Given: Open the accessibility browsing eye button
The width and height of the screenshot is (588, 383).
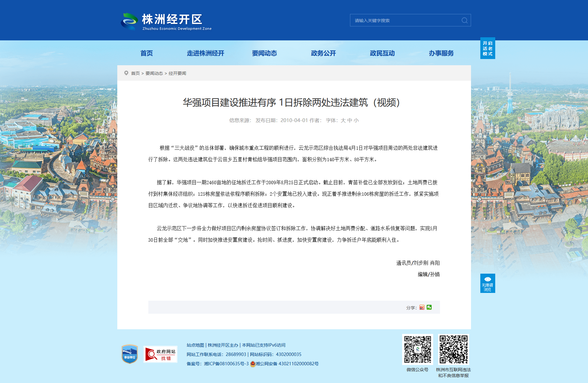Looking at the screenshot, I should [x=487, y=283].
